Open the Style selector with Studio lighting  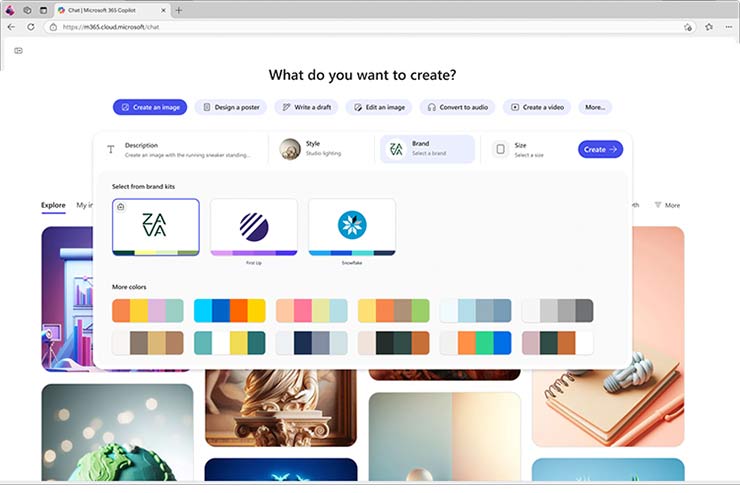[321, 149]
